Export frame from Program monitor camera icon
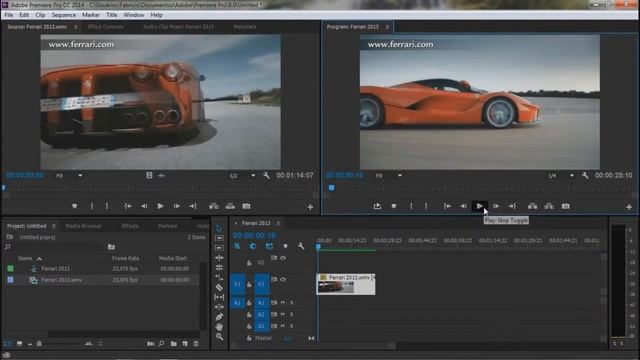 coord(565,206)
